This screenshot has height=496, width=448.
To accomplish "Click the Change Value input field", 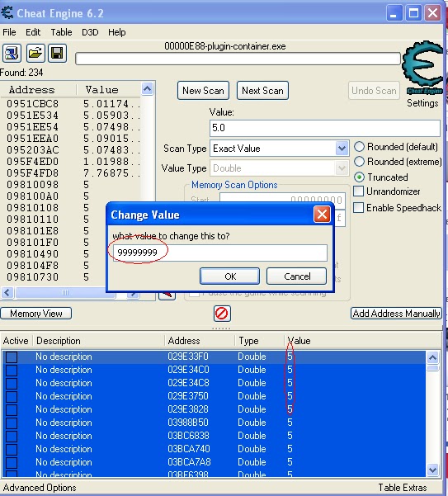I will tap(220, 253).
